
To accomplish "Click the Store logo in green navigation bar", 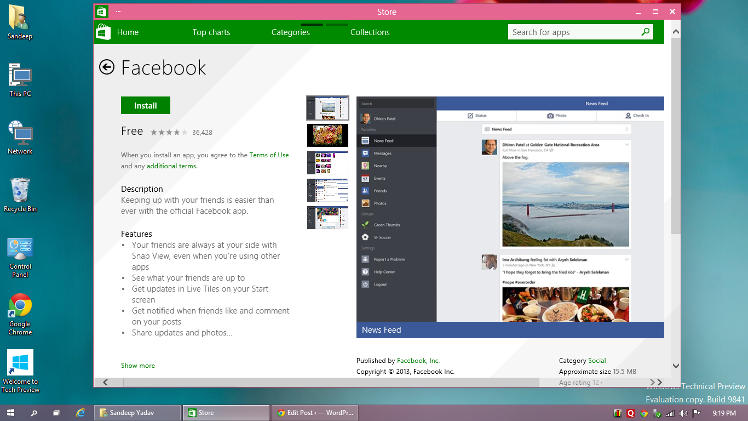I will click(x=104, y=32).
